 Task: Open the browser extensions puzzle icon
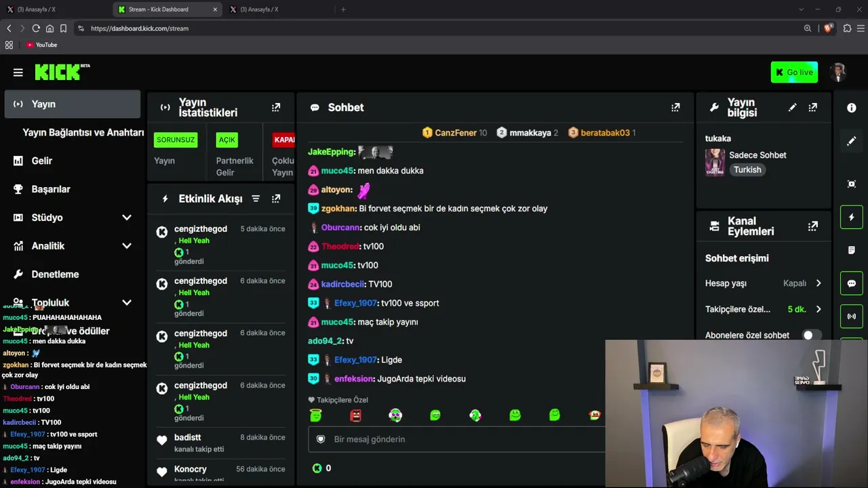click(847, 28)
